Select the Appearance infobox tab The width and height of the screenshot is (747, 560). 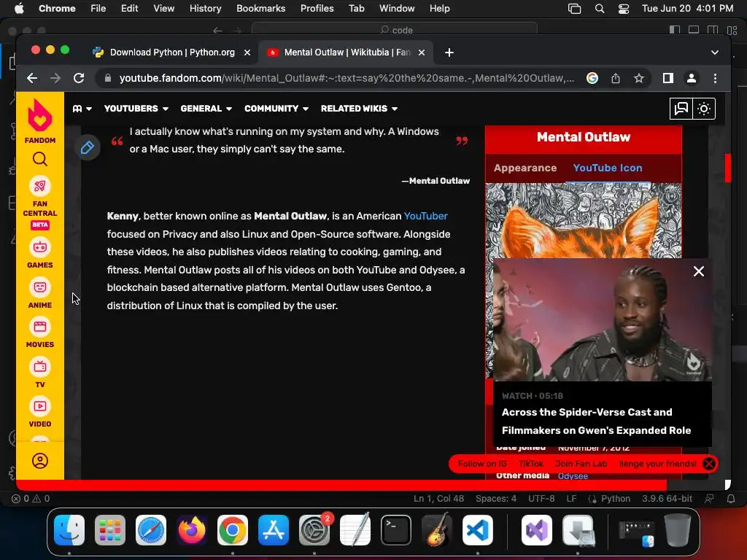coord(525,168)
